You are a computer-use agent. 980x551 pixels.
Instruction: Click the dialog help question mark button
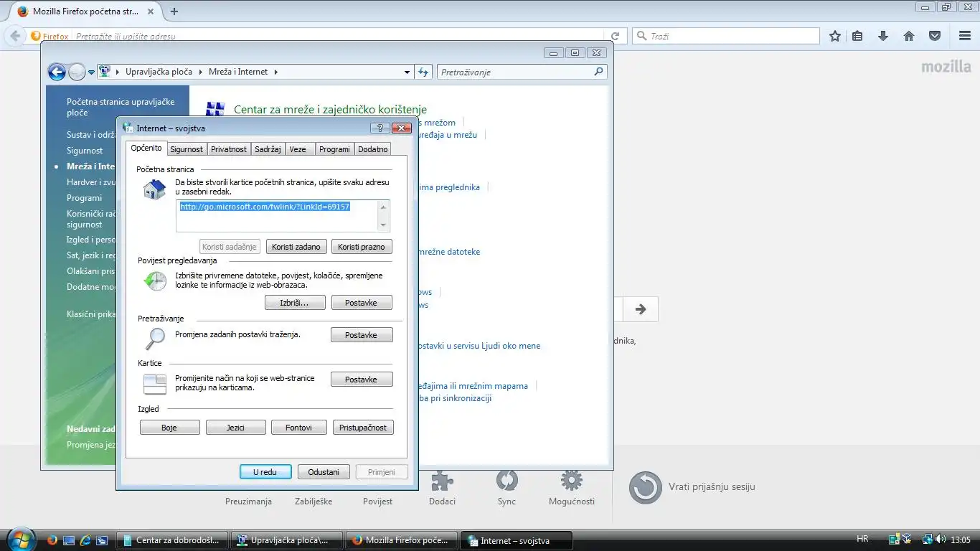pyautogui.click(x=380, y=128)
